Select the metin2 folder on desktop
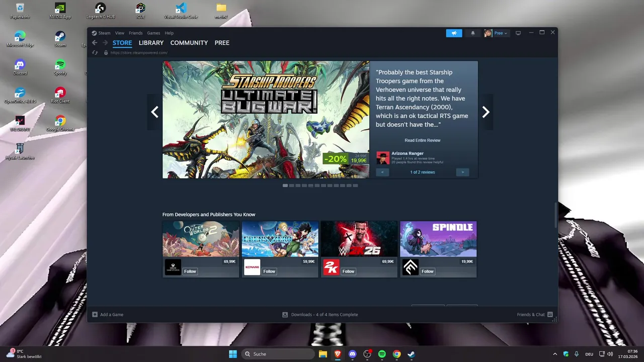 point(221,11)
